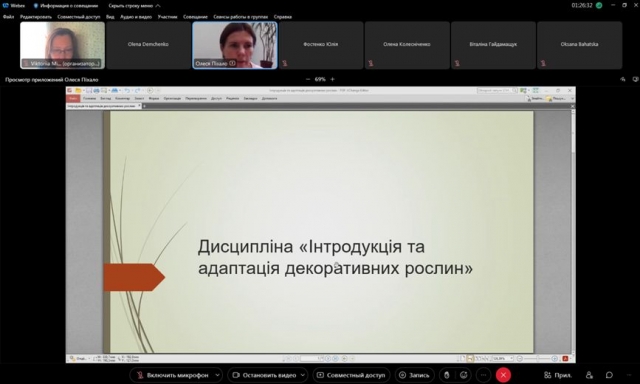Open microphone options dropdown arrow
Image resolution: width=640 pixels, height=384 pixels.
[218, 375]
